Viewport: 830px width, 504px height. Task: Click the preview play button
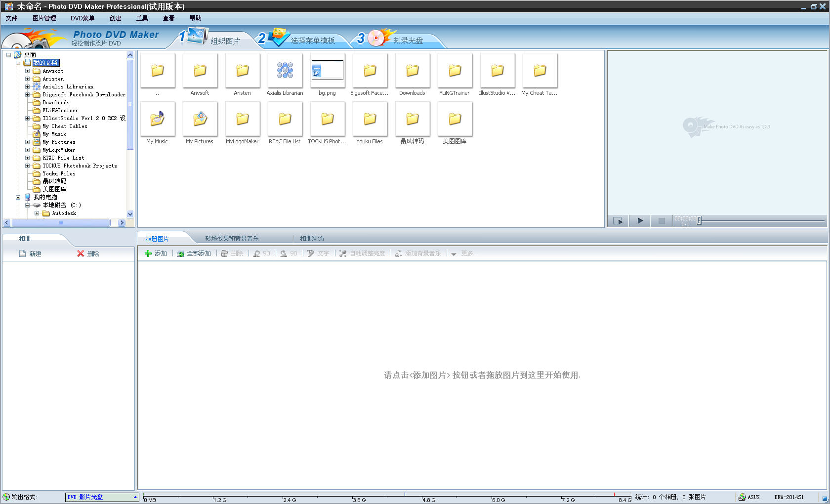(x=640, y=221)
